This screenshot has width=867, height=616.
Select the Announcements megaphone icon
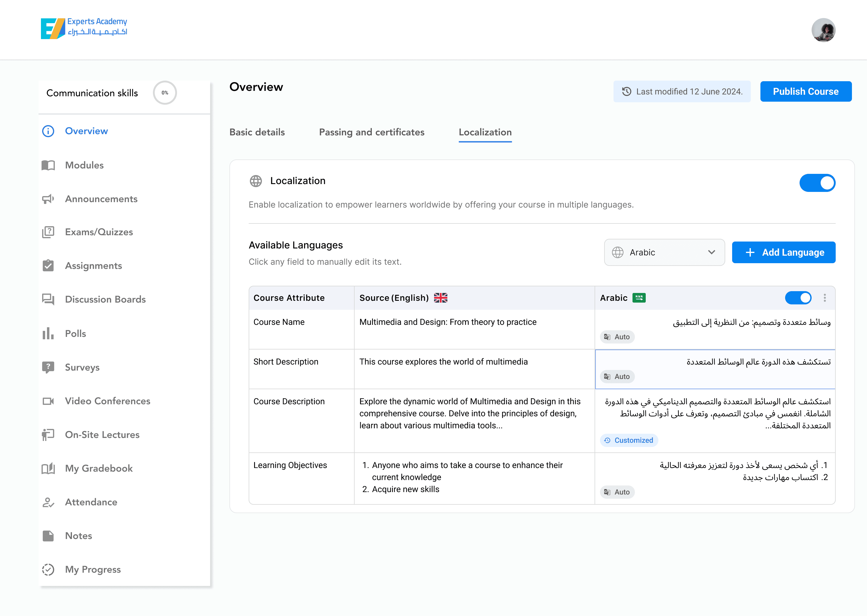[x=48, y=199]
